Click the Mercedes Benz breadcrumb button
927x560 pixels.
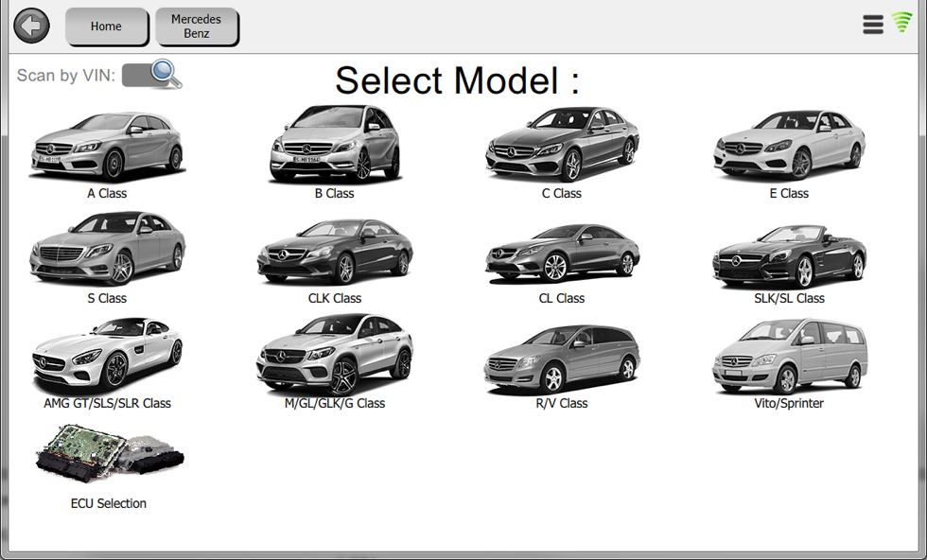coord(197,26)
